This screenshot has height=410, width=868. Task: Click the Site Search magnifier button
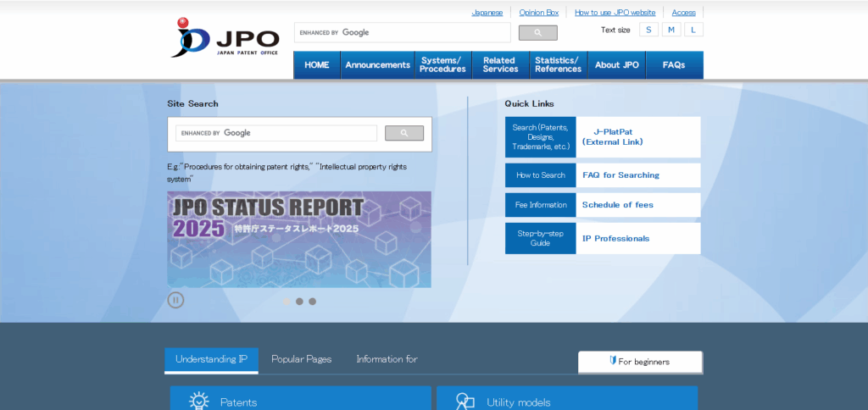point(404,133)
